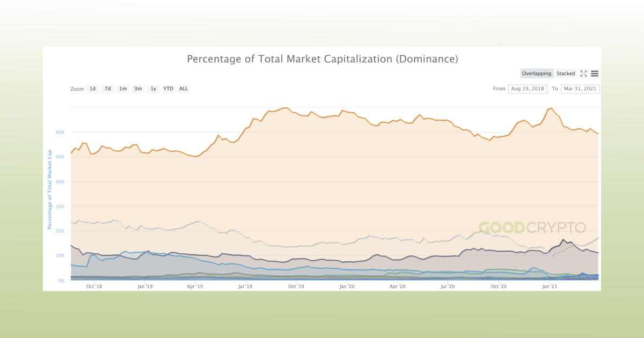Click the Jan '20 x-axis label
The width and height of the screenshot is (644, 338).
coord(347,286)
